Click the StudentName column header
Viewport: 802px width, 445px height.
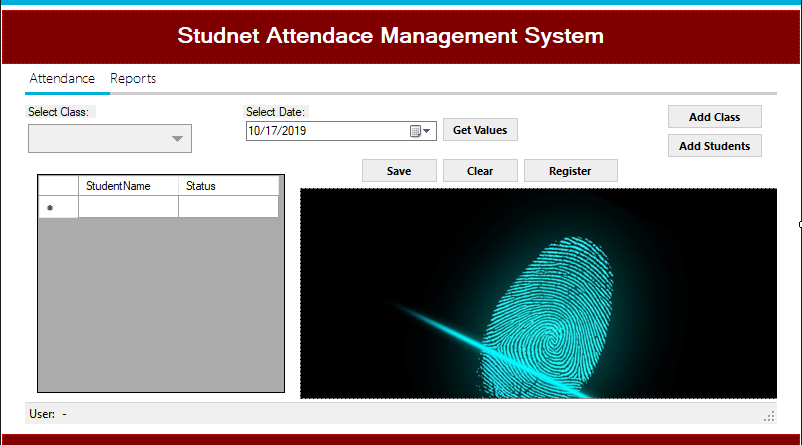128,186
